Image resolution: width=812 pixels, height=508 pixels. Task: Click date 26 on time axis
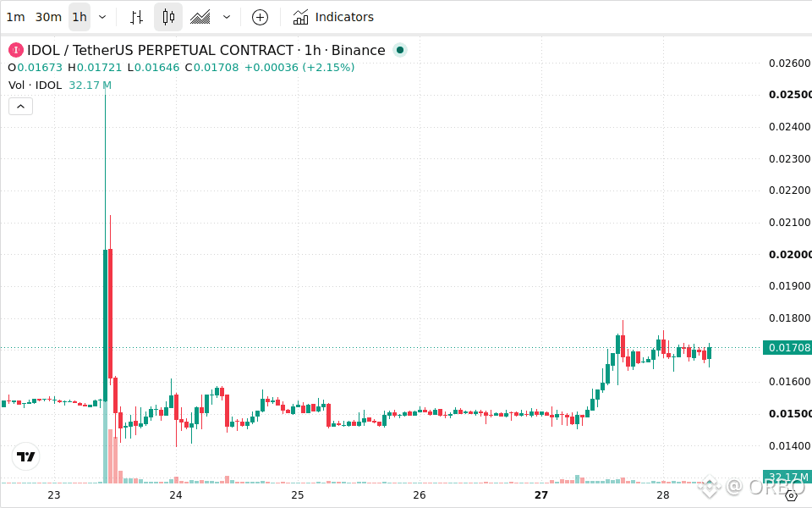pos(420,495)
